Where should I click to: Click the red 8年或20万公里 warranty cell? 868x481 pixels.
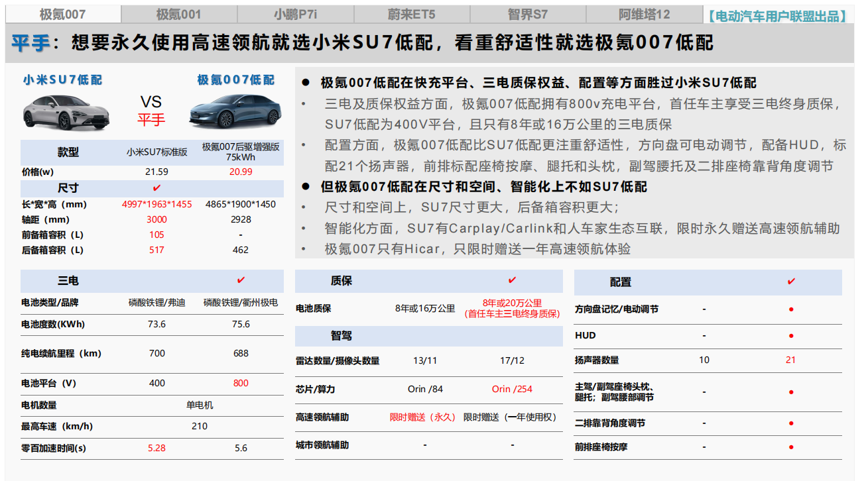512,308
